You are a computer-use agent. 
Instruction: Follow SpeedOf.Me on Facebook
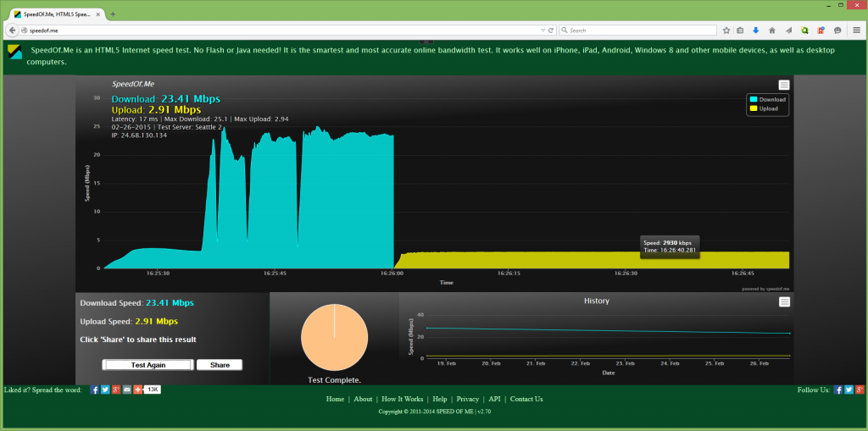pyautogui.click(x=838, y=390)
